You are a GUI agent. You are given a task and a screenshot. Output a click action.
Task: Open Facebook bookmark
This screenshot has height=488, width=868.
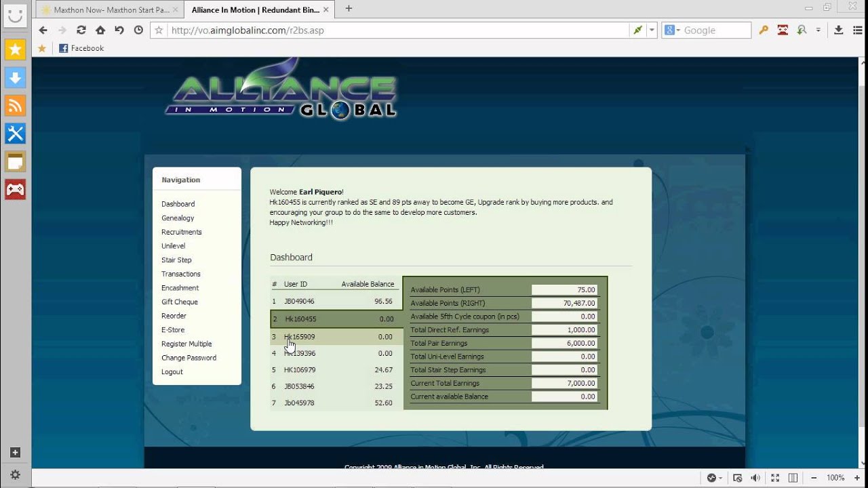[x=81, y=48]
